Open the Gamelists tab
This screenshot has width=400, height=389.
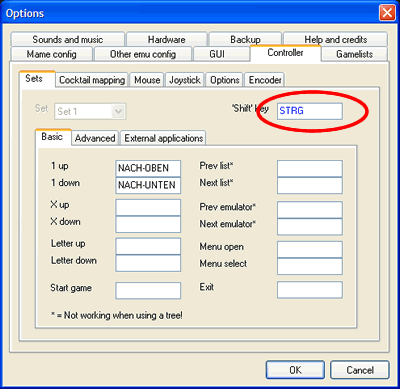click(354, 54)
